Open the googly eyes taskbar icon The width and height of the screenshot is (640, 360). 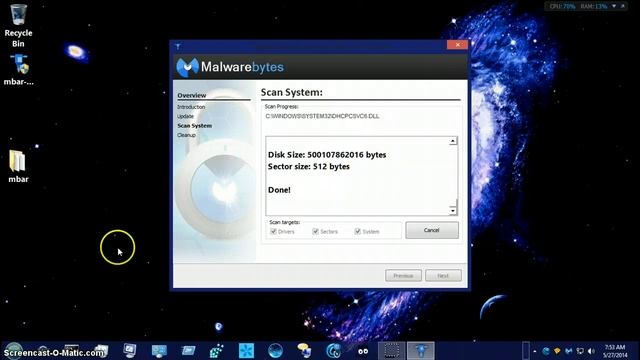pos(363,351)
